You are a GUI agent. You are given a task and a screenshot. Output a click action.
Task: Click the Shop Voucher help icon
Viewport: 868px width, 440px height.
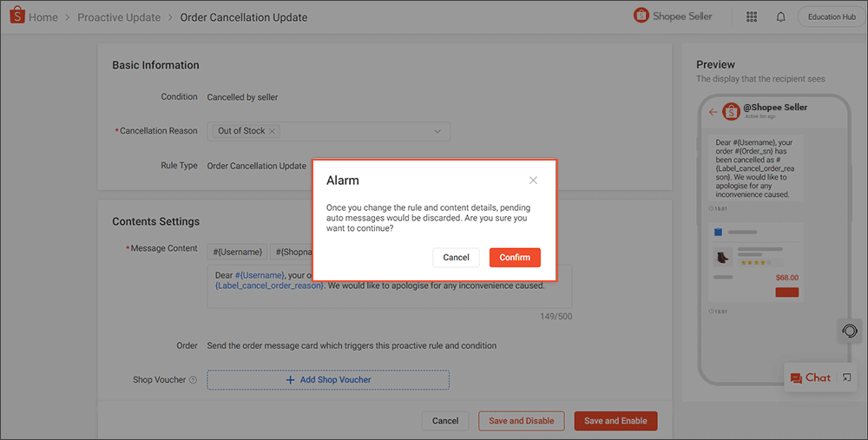coord(194,379)
